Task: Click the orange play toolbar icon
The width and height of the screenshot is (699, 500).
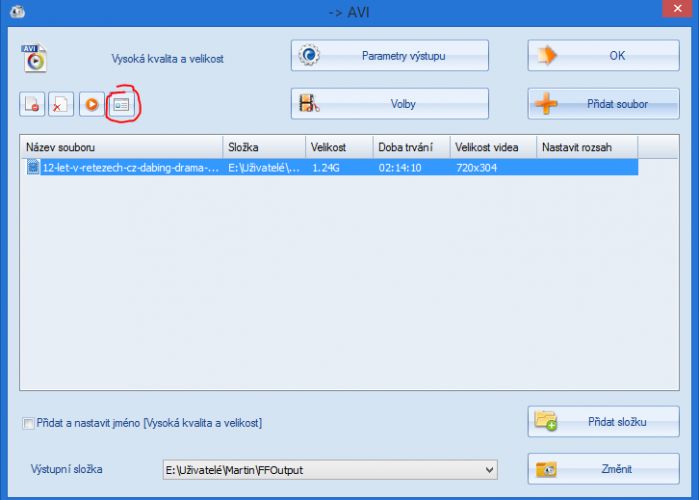Action: 92,104
